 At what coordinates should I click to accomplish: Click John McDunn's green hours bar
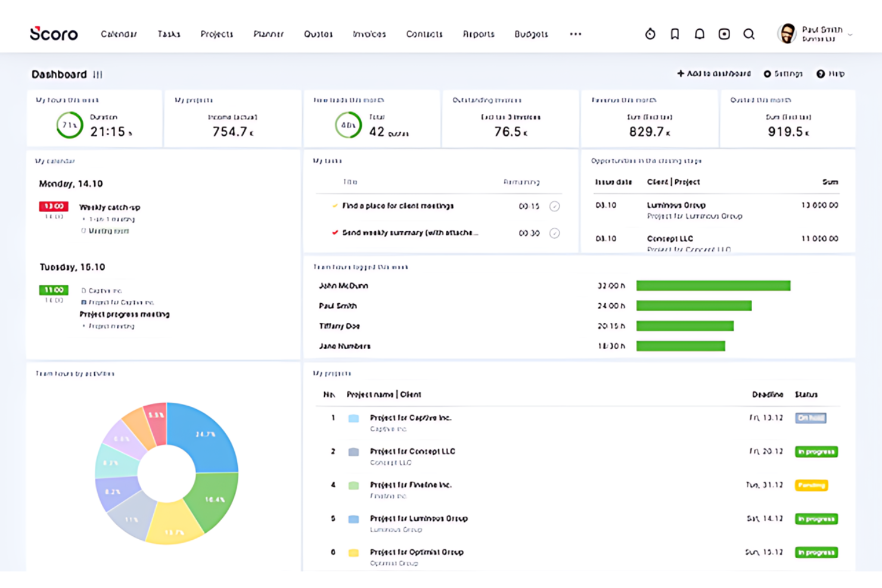[713, 286]
